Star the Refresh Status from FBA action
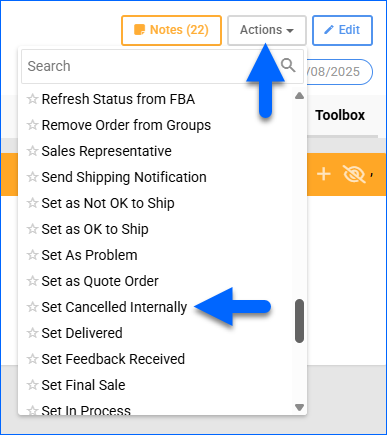This screenshot has height=435, width=387. [x=32, y=99]
